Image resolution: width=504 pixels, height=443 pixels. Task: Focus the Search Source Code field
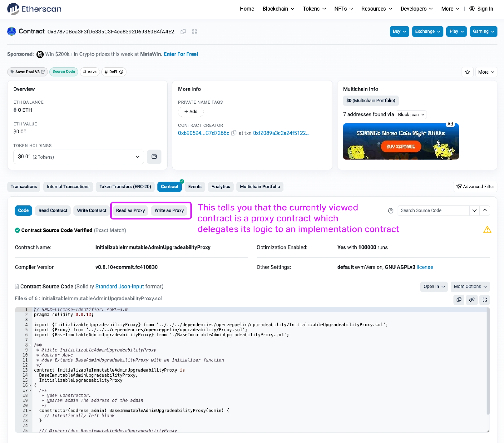(433, 210)
